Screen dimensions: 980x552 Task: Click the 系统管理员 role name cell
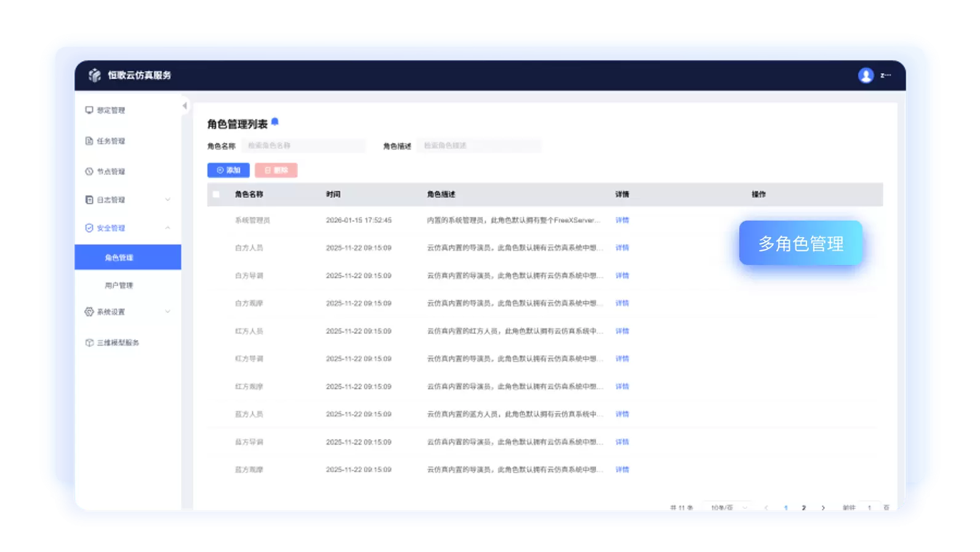pyautogui.click(x=252, y=220)
